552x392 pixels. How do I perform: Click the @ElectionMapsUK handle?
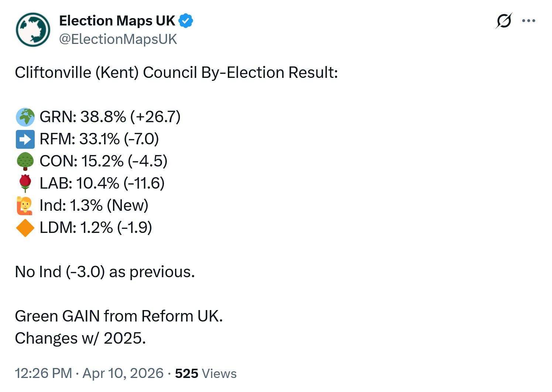pos(118,39)
